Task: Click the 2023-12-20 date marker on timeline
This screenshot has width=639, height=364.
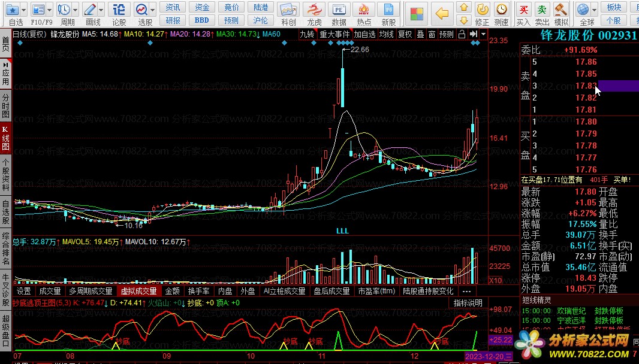Action: coord(488,356)
